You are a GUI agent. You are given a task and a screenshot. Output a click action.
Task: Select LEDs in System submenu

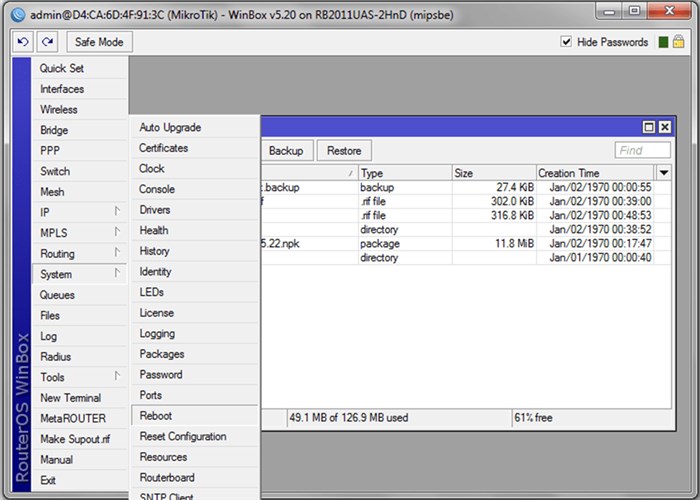coord(195,292)
